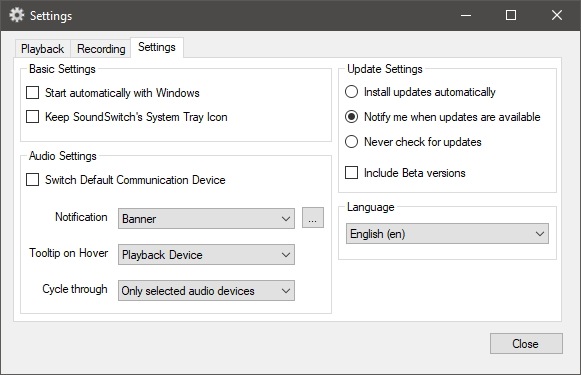581x375 pixels.
Task: Enable Start automatically with Windows
Action: [x=33, y=93]
